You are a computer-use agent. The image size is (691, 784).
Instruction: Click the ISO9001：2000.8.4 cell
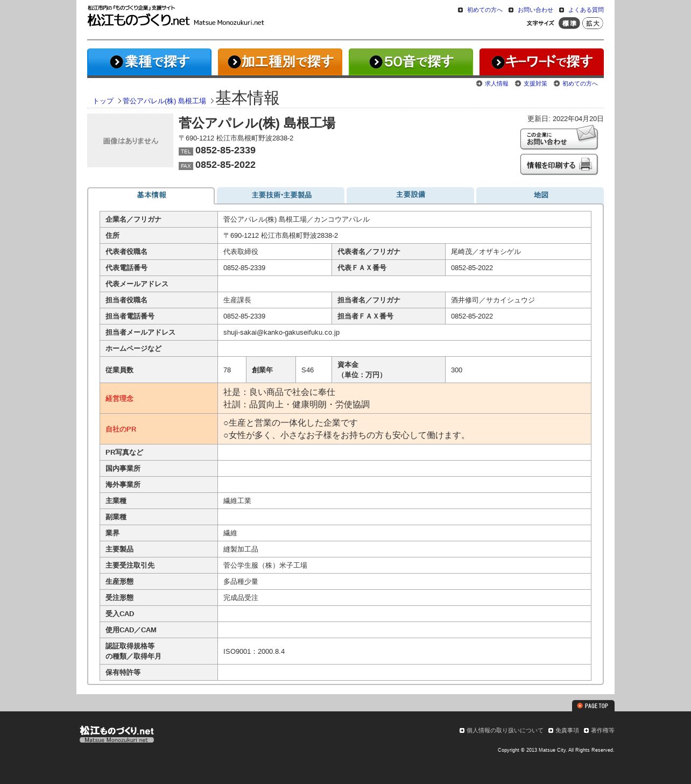[404, 651]
